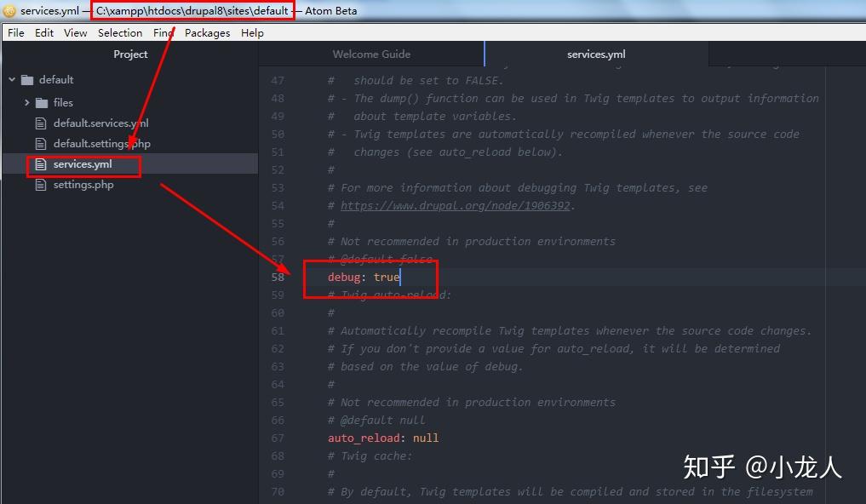Image resolution: width=866 pixels, height=504 pixels.
Task: Click the 'debug' key on line 58
Action: pos(344,278)
